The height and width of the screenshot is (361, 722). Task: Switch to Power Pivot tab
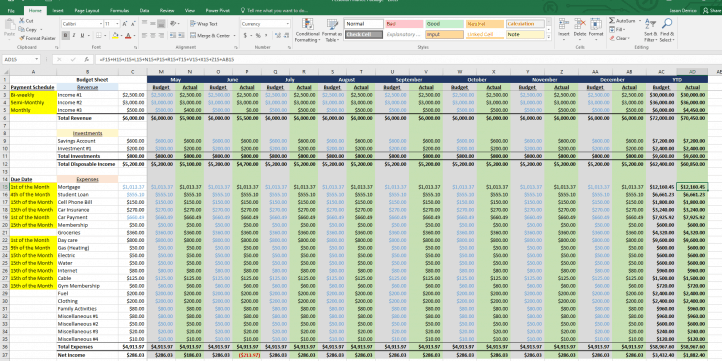[217, 10]
